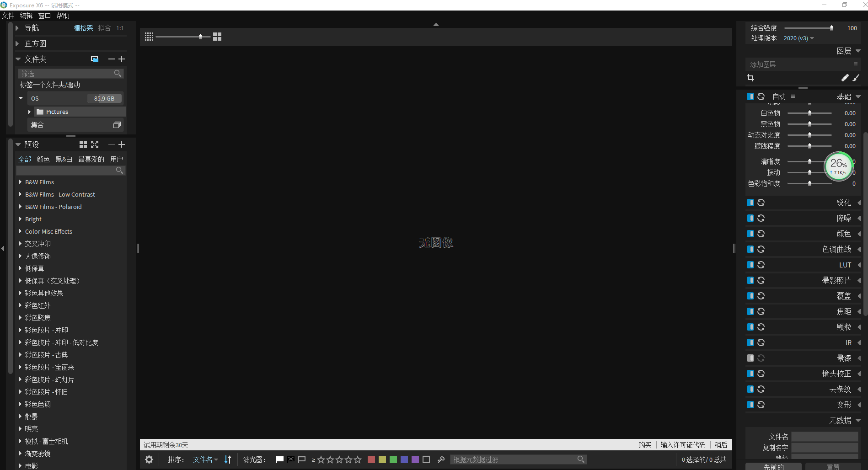Screen dimensions: 868x470
Task: Expand the navigator (导航) panel
Action: pyautogui.click(x=17, y=28)
